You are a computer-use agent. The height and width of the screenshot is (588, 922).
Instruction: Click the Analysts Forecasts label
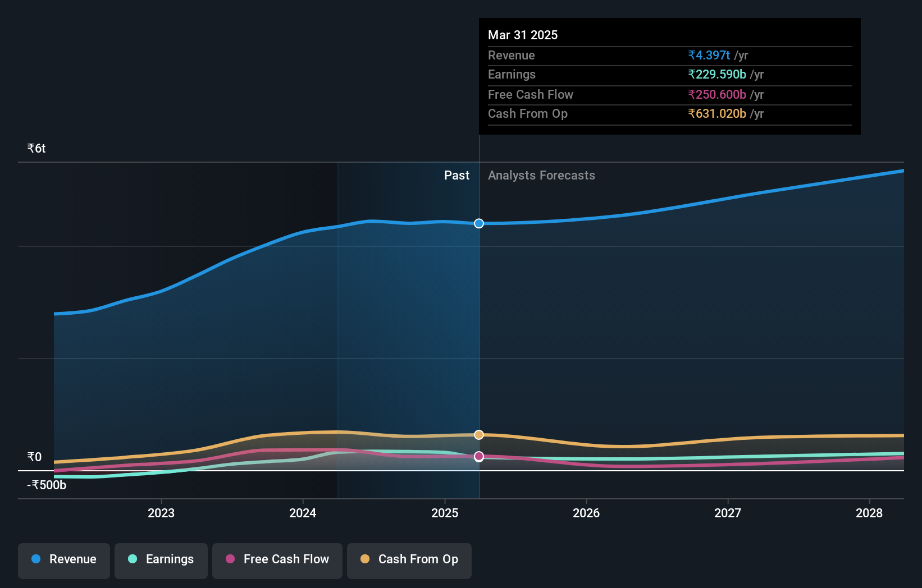(x=541, y=175)
